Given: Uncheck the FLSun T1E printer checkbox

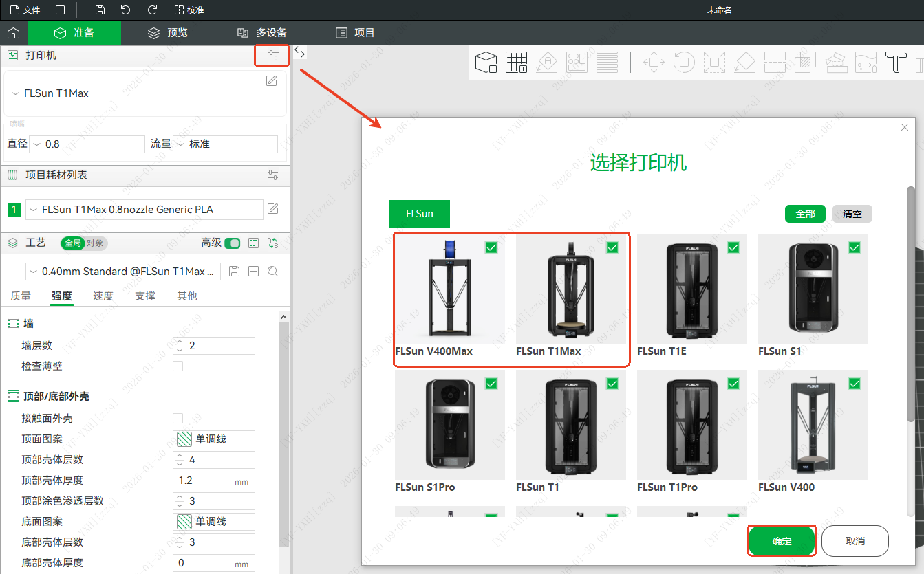Looking at the screenshot, I should (733, 247).
